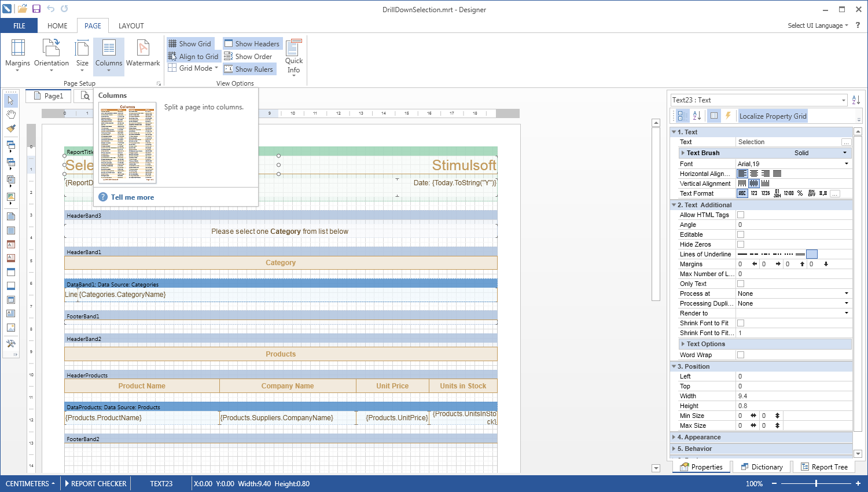Select the arrow selection tool
Image resolution: width=868 pixels, height=492 pixels.
coord(10,100)
